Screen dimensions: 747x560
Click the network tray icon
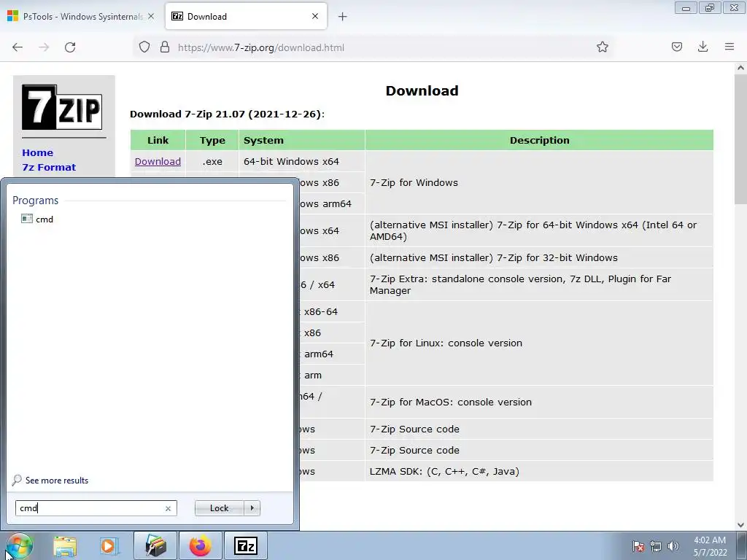click(656, 546)
